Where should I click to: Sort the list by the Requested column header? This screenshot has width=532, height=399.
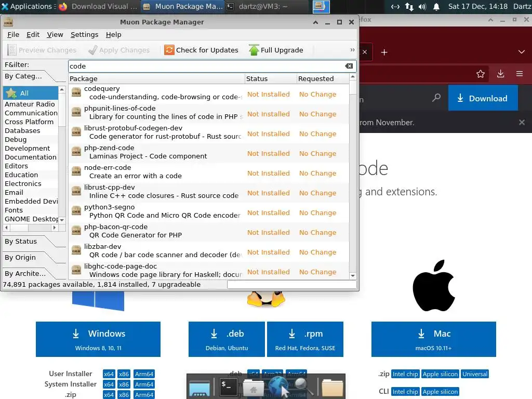point(323,79)
